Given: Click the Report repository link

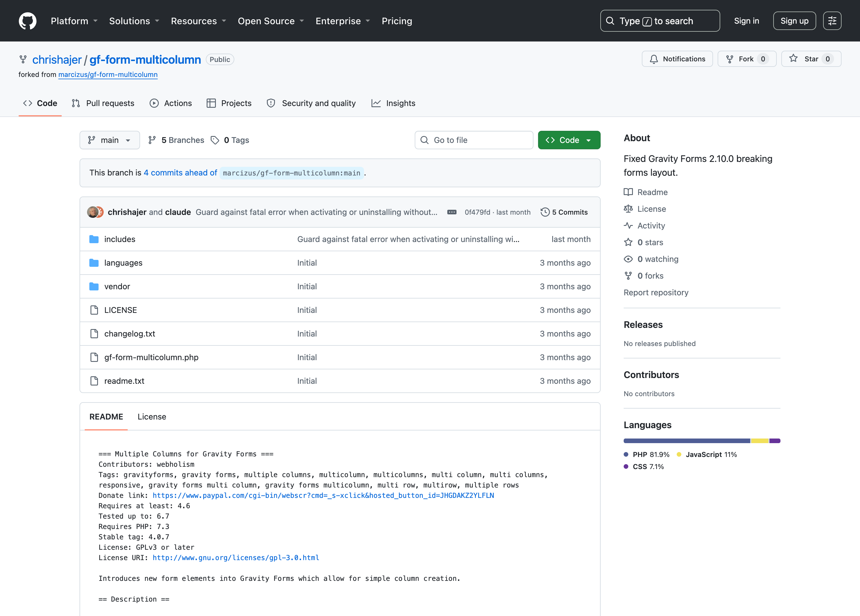Looking at the screenshot, I should coord(656,293).
